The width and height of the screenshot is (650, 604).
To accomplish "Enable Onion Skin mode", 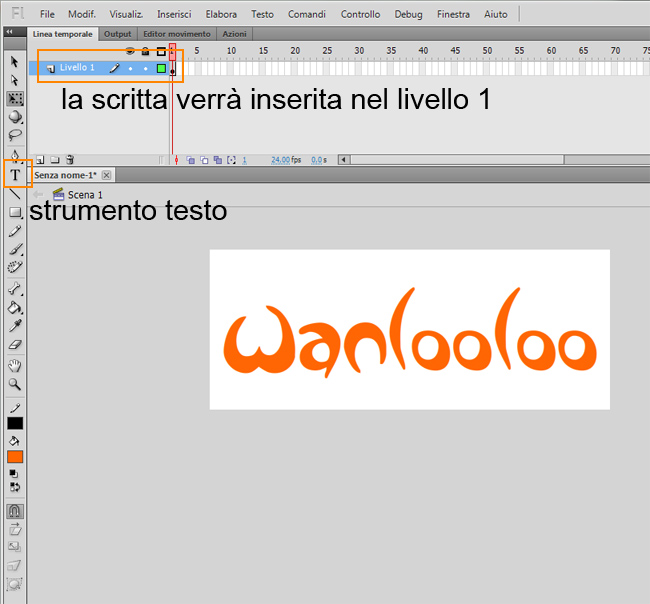I will coord(190,160).
